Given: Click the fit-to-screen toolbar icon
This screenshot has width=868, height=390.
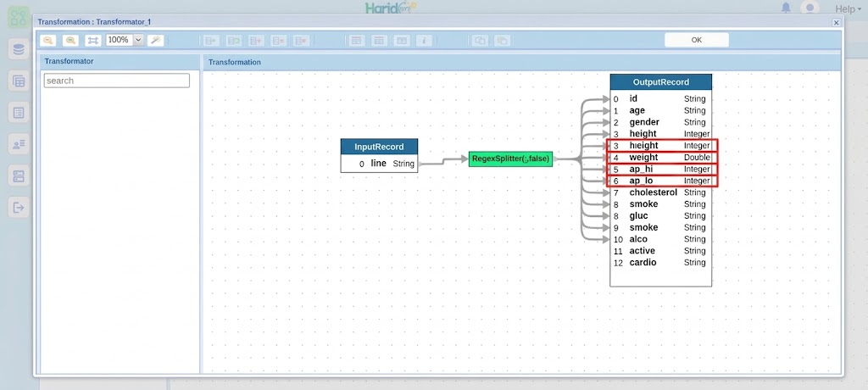Looking at the screenshot, I should tap(92, 41).
